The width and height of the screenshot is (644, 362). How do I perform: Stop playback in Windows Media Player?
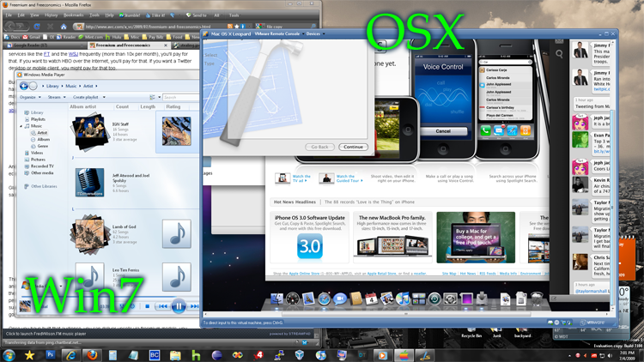[148, 306]
